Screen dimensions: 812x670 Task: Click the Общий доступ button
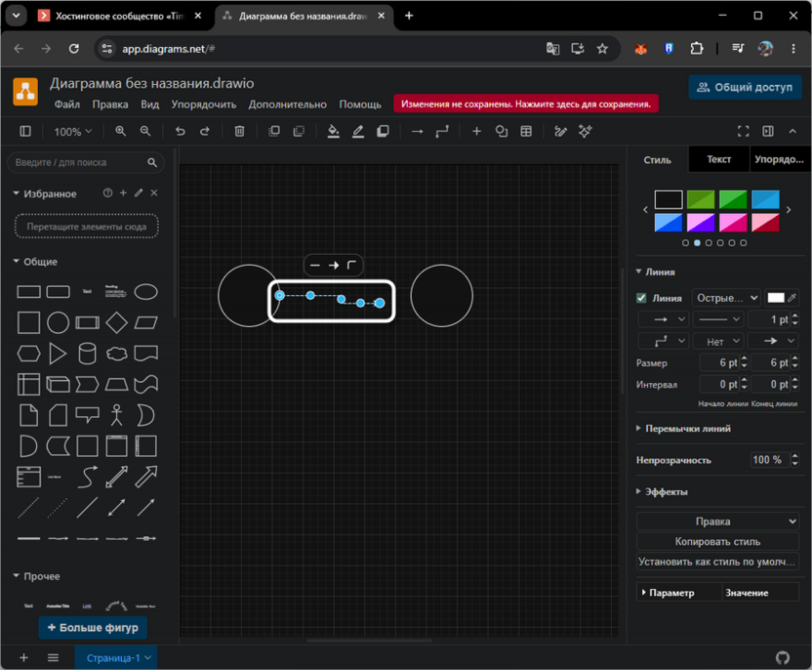click(745, 87)
